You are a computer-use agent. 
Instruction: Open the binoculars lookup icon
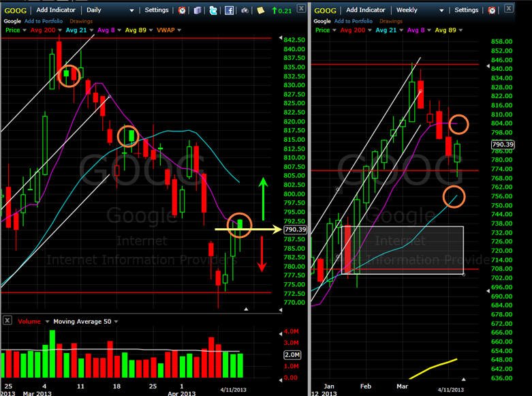(x=245, y=10)
